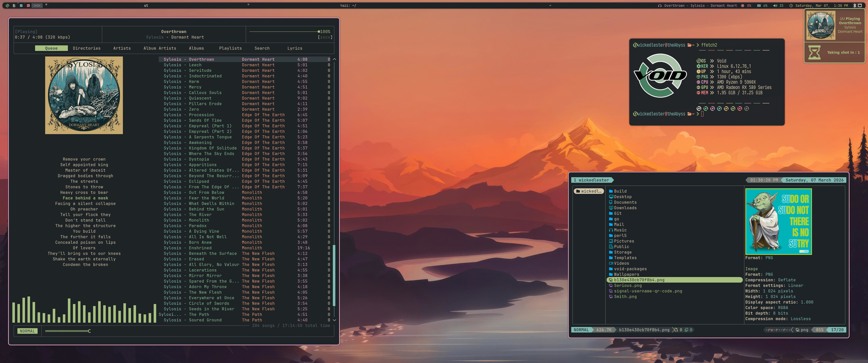Image resolution: width=868 pixels, height=363 pixels.
Task: Select the Serious.png file
Action: click(628, 286)
